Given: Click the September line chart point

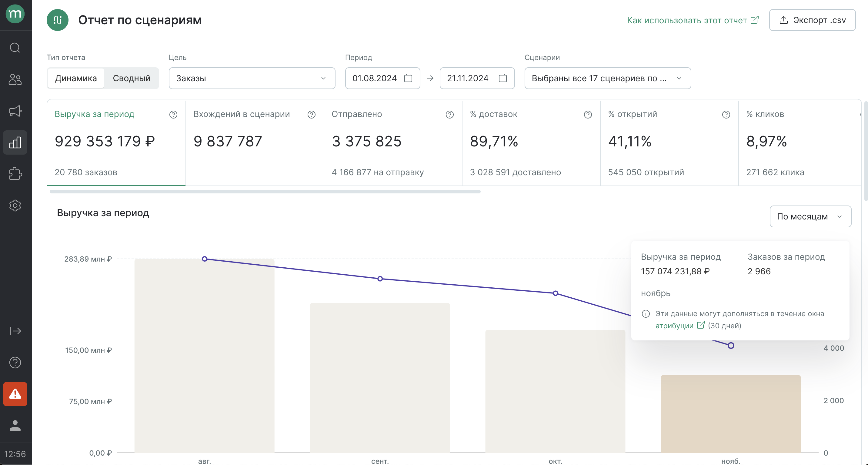Looking at the screenshot, I should 380,279.
